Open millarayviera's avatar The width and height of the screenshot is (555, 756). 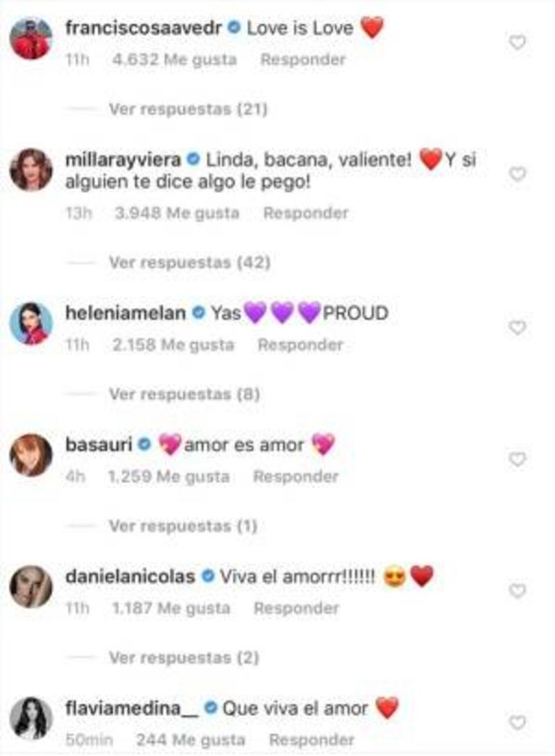click(31, 170)
